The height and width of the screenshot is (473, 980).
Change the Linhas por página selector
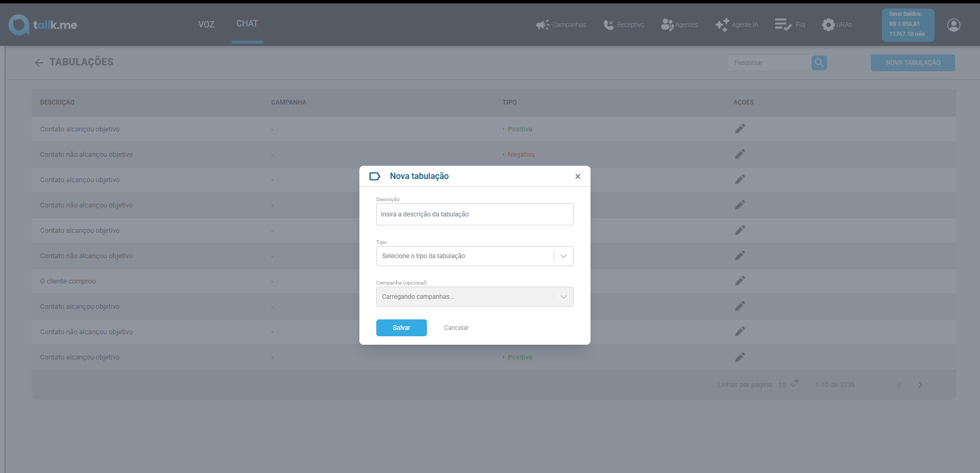click(788, 384)
